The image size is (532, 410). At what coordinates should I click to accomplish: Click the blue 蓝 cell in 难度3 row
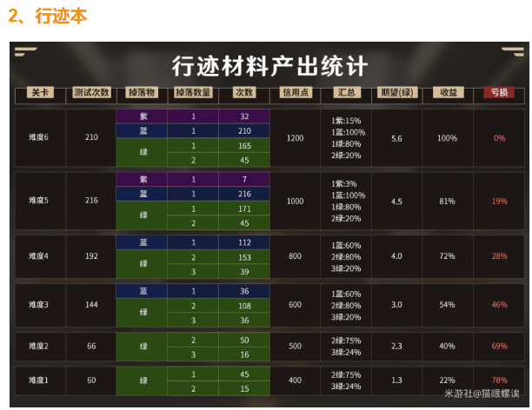(143, 291)
